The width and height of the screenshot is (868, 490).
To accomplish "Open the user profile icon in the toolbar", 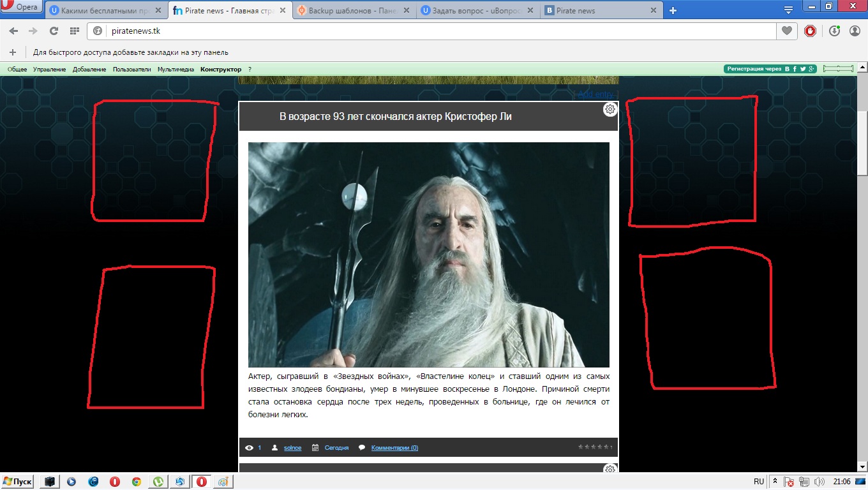I will 855,31.
